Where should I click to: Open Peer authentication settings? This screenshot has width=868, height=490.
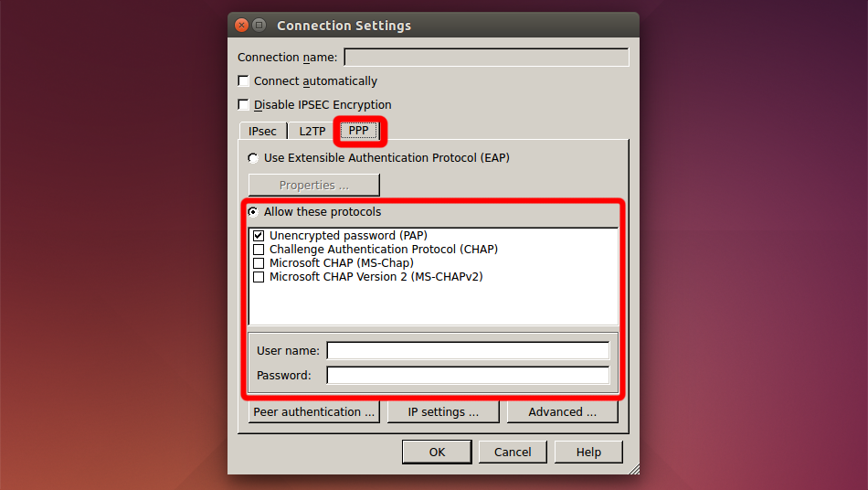coord(313,412)
